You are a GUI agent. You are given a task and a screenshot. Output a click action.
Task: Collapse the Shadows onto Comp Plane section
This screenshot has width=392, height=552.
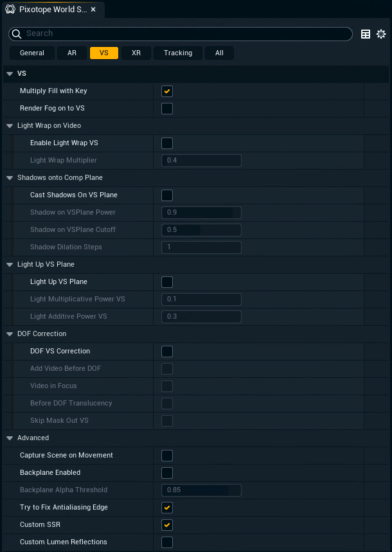pyautogui.click(x=9, y=177)
